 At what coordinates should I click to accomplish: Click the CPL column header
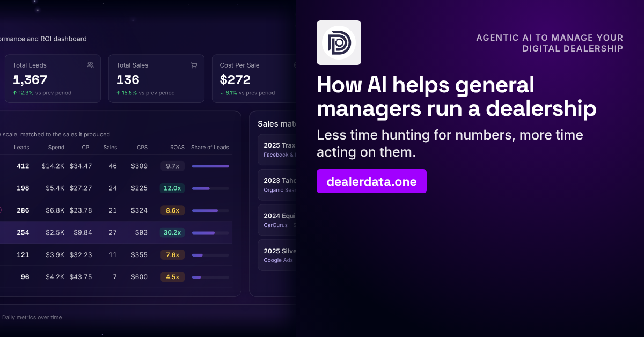pyautogui.click(x=87, y=148)
